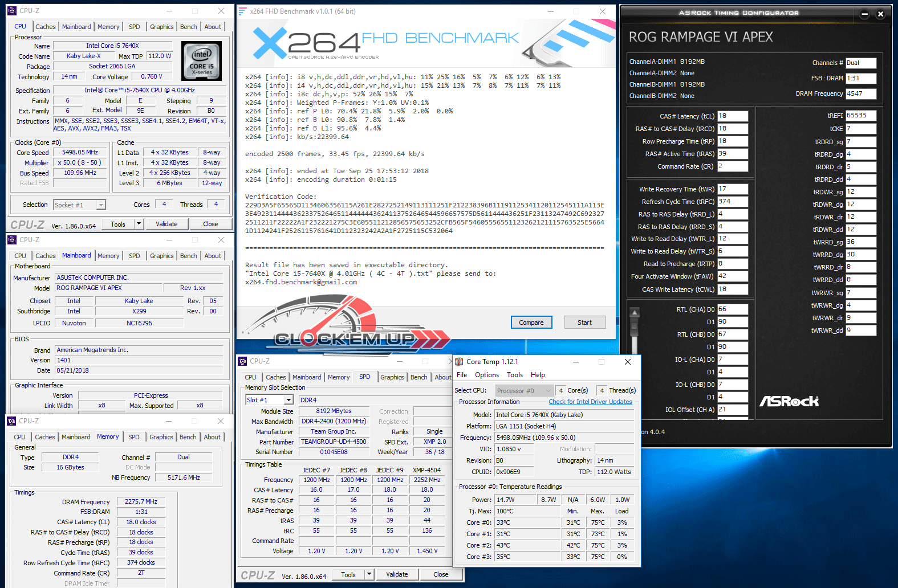Click the x264 FHD Benchmark title bar icon

point(243,11)
